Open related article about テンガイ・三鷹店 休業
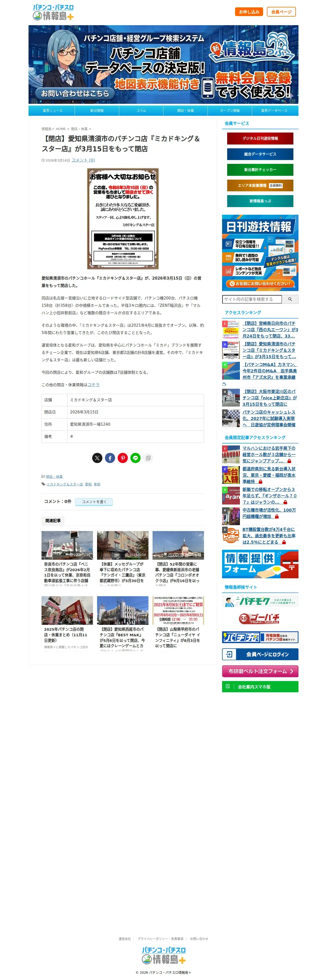The height and width of the screenshot is (980, 327). (122, 558)
